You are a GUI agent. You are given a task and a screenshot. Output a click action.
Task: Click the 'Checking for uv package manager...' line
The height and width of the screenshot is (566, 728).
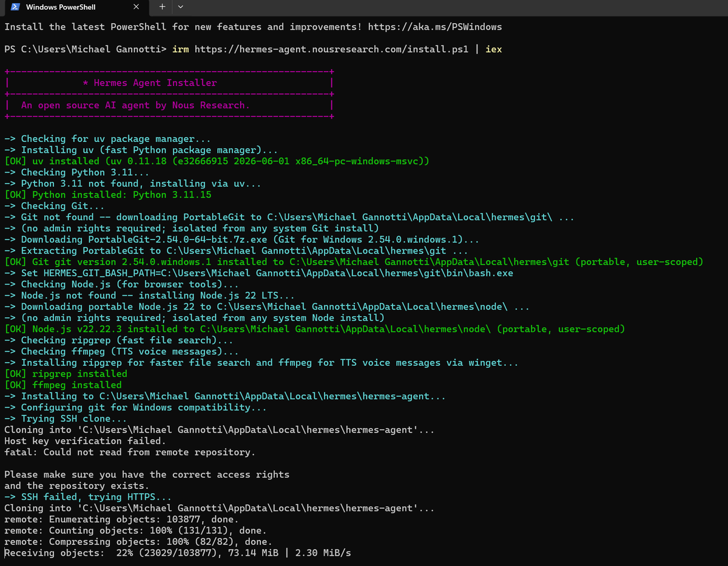click(x=107, y=139)
